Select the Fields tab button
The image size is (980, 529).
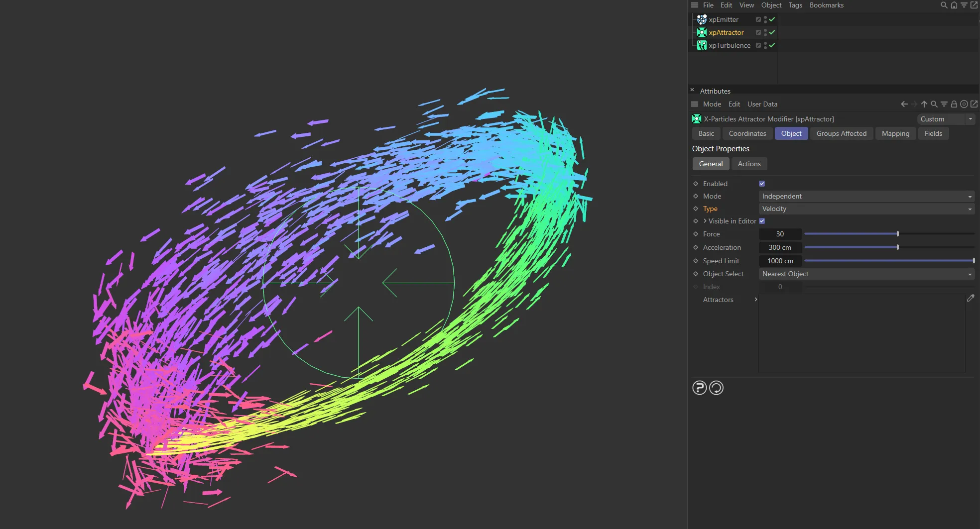coord(933,133)
